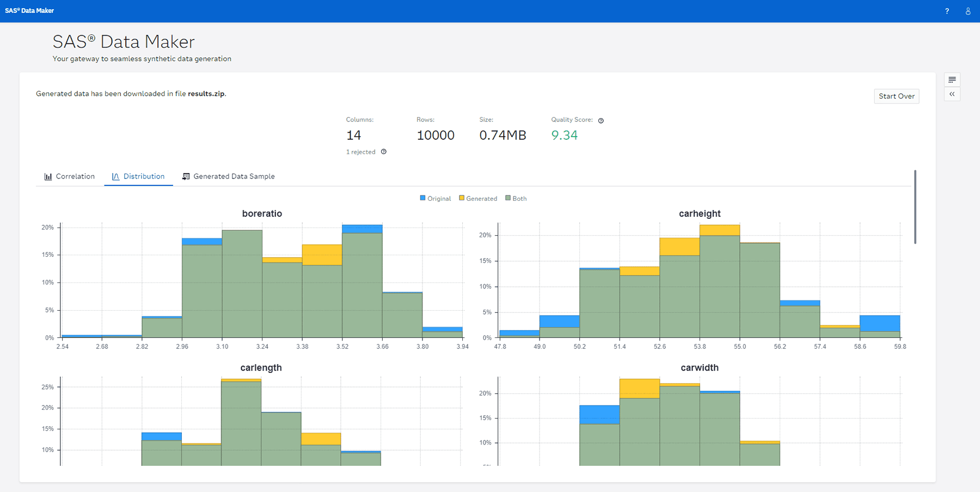This screenshot has width=980, height=492.
Task: Open the Generated Data Sample tab
Action: click(234, 176)
